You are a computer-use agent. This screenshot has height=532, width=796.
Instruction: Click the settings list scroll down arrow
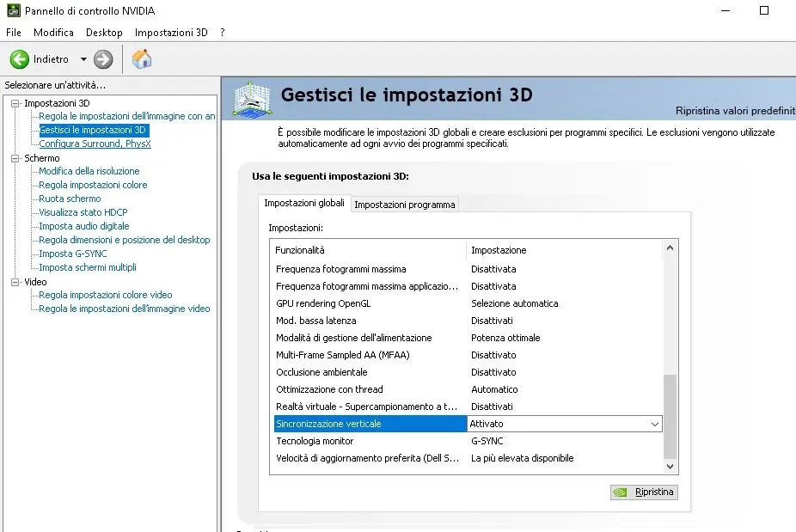pyautogui.click(x=670, y=467)
